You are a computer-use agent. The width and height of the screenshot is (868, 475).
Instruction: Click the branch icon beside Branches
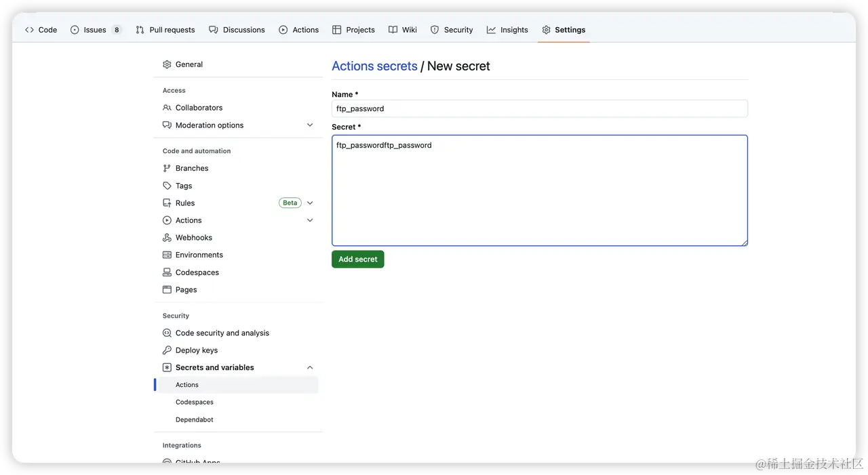167,168
